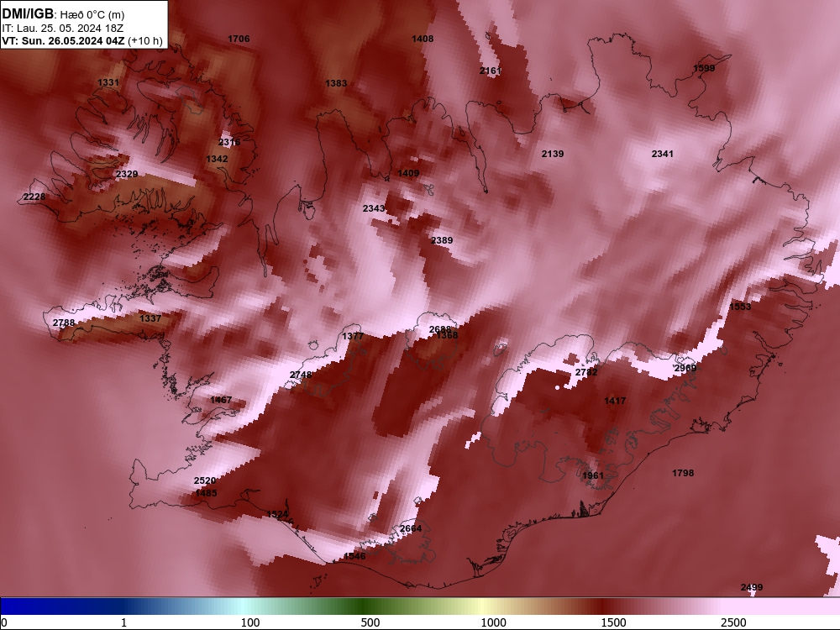Click the map value 2228
Image resolution: width=840 pixels, height=630 pixels.
tap(34, 197)
